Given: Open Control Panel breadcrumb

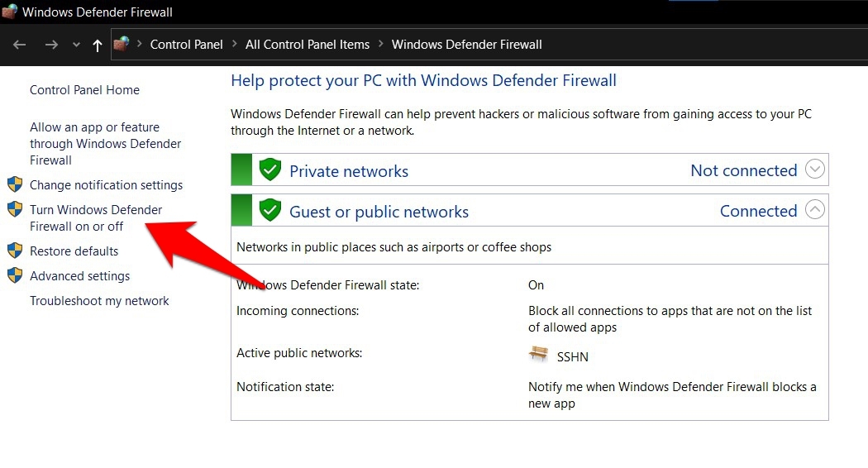Looking at the screenshot, I should (x=187, y=45).
